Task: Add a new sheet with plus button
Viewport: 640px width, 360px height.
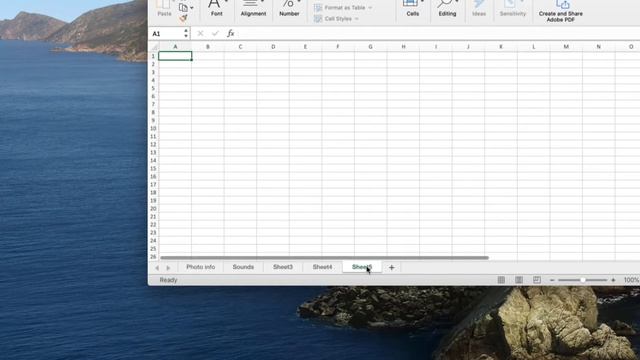Action: [x=391, y=267]
